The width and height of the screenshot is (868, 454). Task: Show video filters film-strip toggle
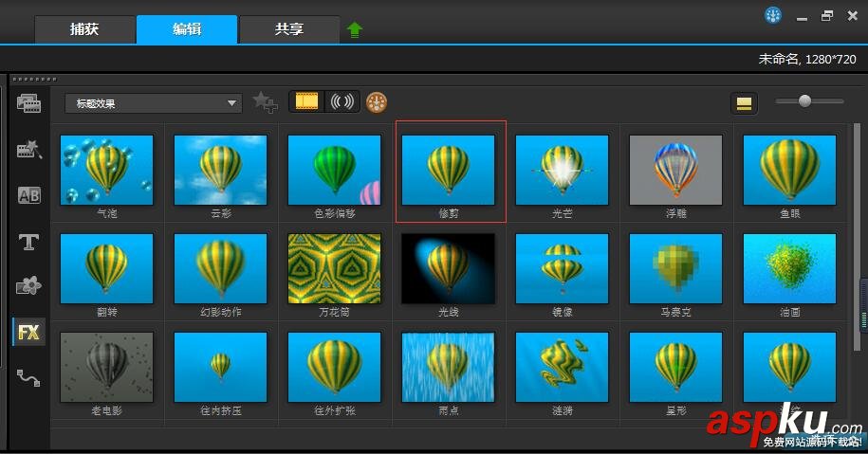[306, 101]
